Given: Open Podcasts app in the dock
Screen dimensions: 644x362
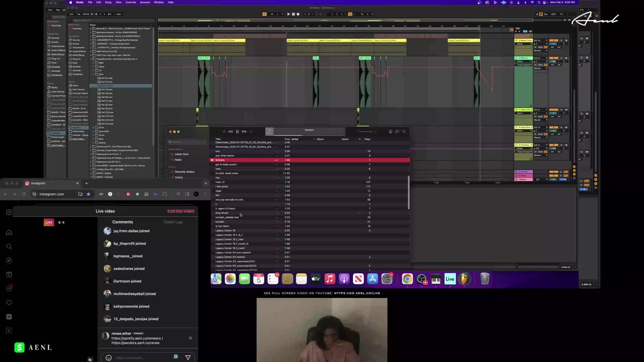Looking at the screenshot, I should coord(344,279).
